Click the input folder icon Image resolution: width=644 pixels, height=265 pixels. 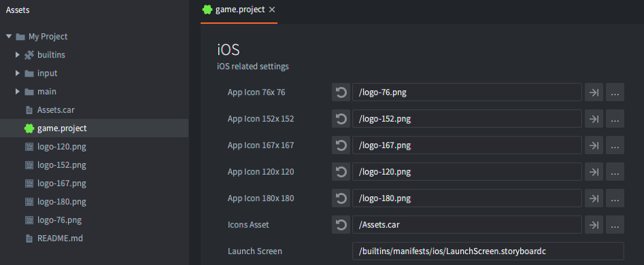click(29, 73)
